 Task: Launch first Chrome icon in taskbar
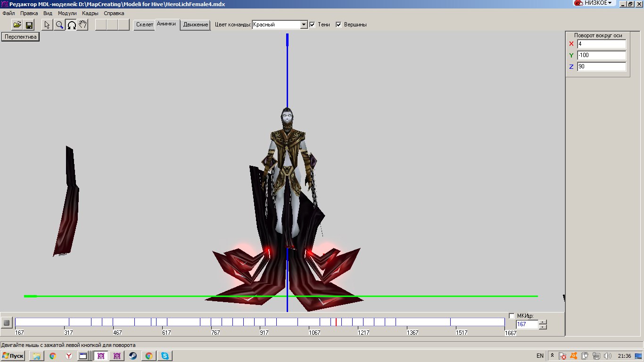click(52, 356)
